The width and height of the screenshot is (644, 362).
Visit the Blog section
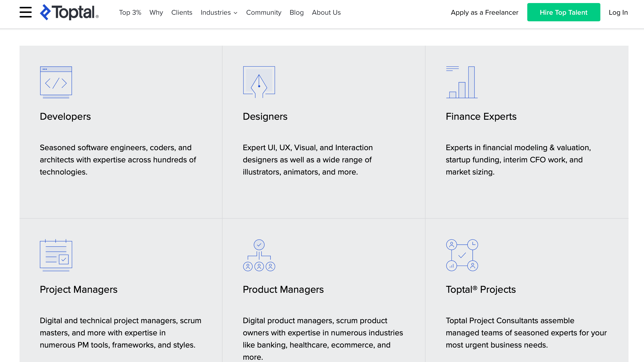(296, 12)
